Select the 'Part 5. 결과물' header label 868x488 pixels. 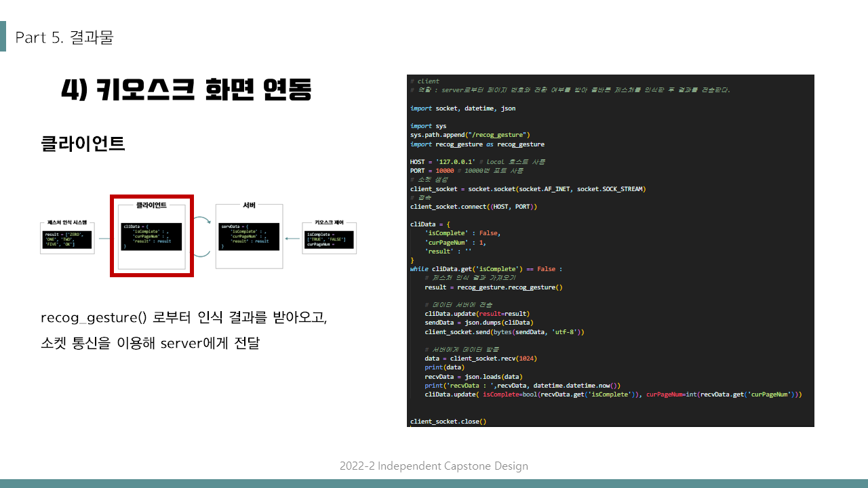coord(64,37)
